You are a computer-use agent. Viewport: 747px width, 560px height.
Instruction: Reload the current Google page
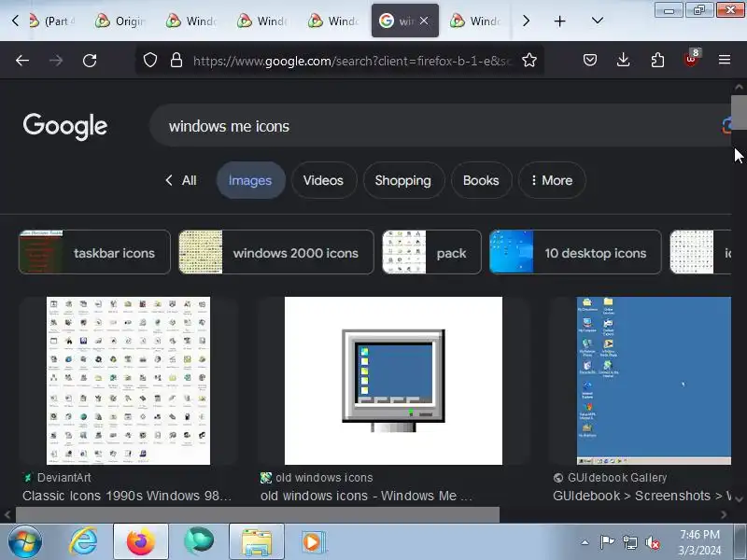pos(90,61)
